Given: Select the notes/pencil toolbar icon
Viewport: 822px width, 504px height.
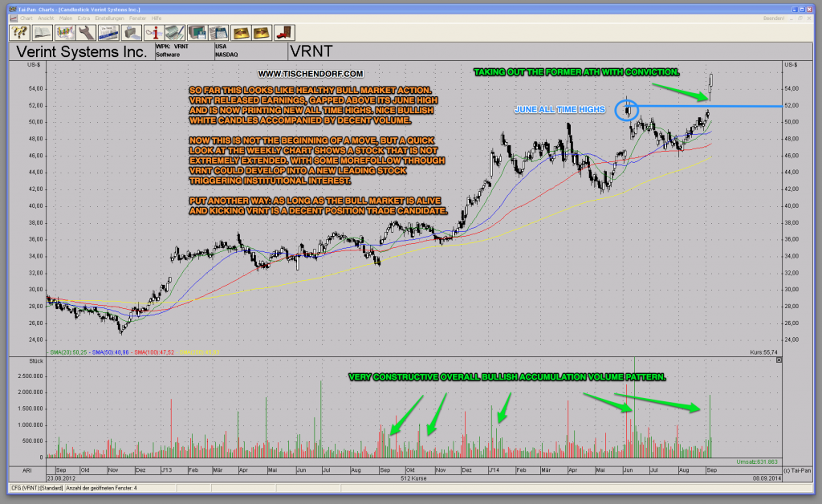Looking at the screenshot, I should (175, 33).
